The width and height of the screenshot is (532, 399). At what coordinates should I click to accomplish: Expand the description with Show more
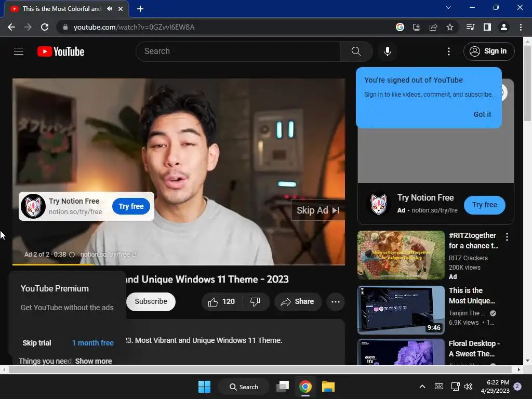(x=94, y=361)
